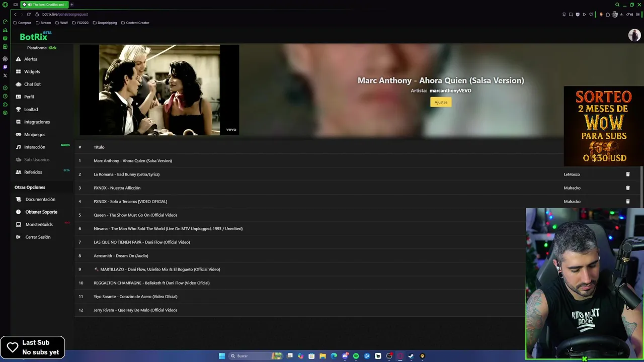Click the Marc Anthony video thumbnail
The image size is (644, 362).
tap(159, 90)
